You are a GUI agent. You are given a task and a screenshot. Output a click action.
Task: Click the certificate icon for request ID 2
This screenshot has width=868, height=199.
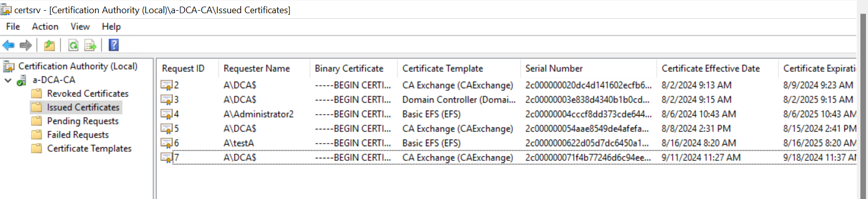click(167, 85)
